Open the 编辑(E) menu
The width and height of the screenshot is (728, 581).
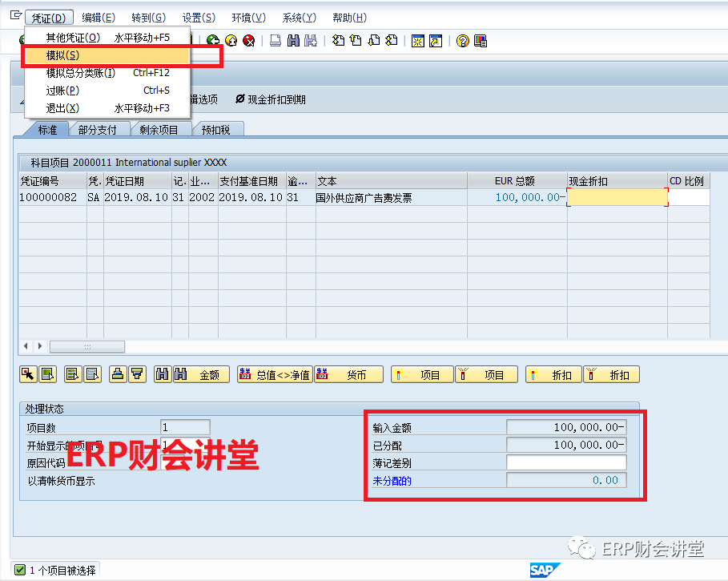click(99, 18)
